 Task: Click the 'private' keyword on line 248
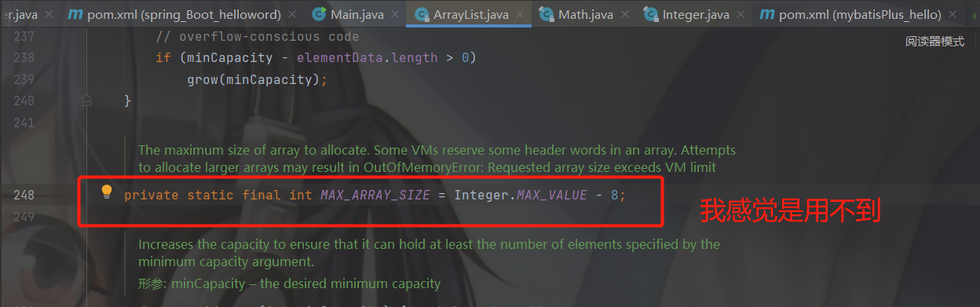pyautogui.click(x=152, y=195)
